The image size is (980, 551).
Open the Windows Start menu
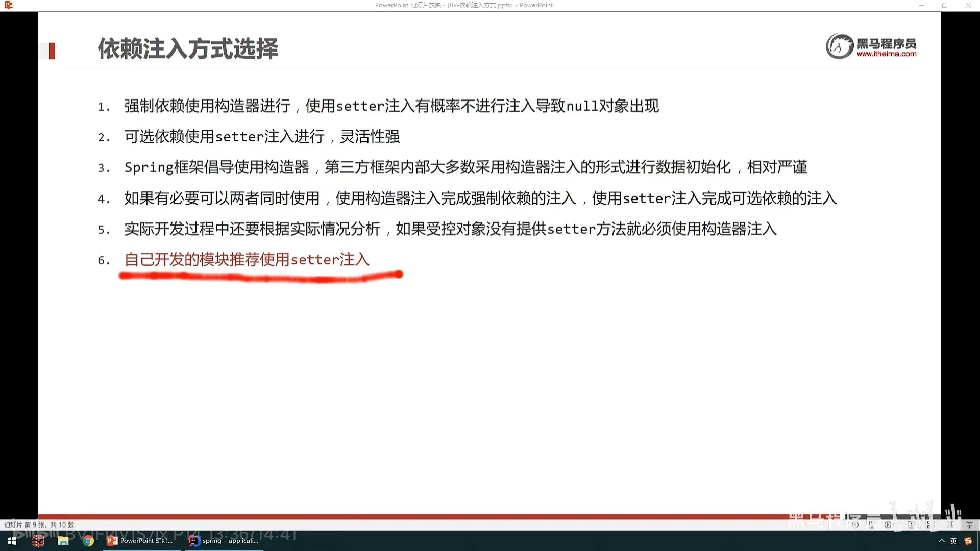coord(12,541)
